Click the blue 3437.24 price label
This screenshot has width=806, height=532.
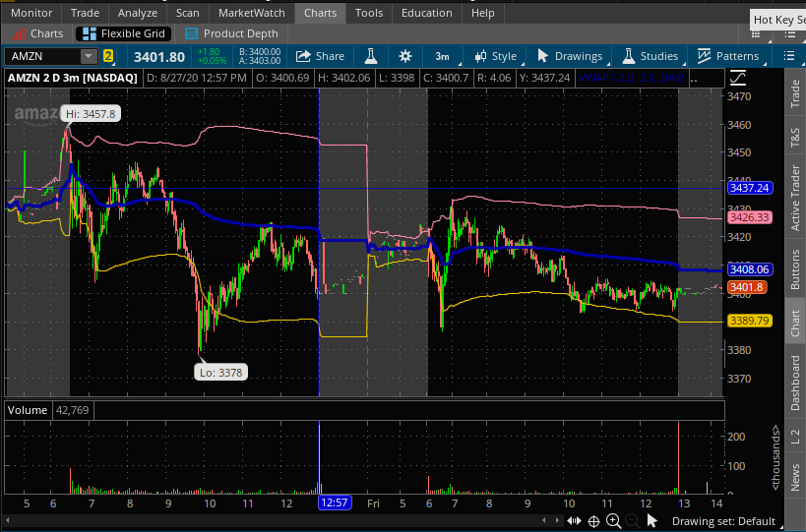[750, 188]
